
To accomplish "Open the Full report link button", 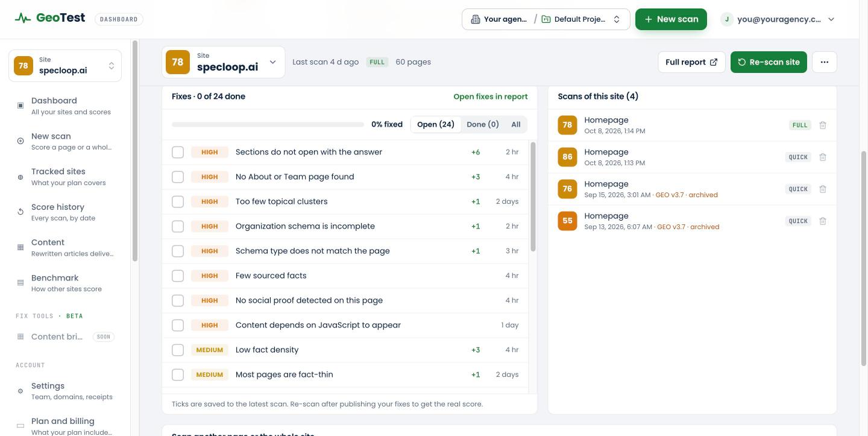I will pyautogui.click(x=691, y=62).
